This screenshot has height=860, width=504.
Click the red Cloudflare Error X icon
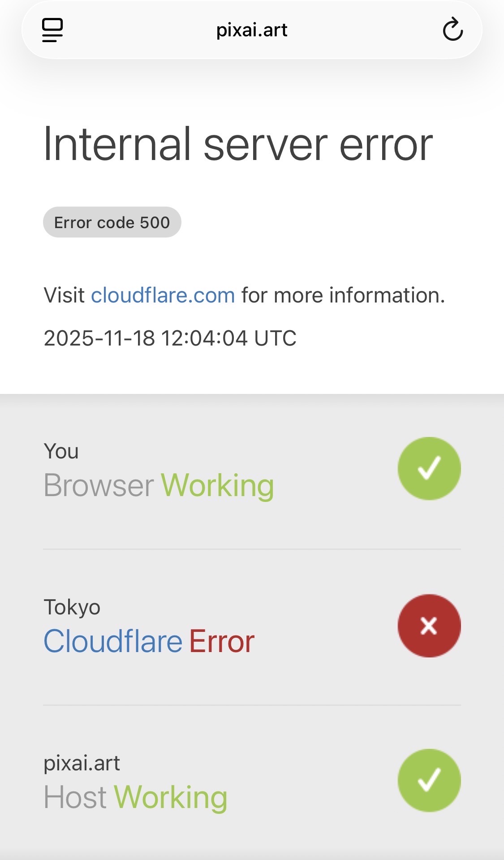(x=429, y=626)
